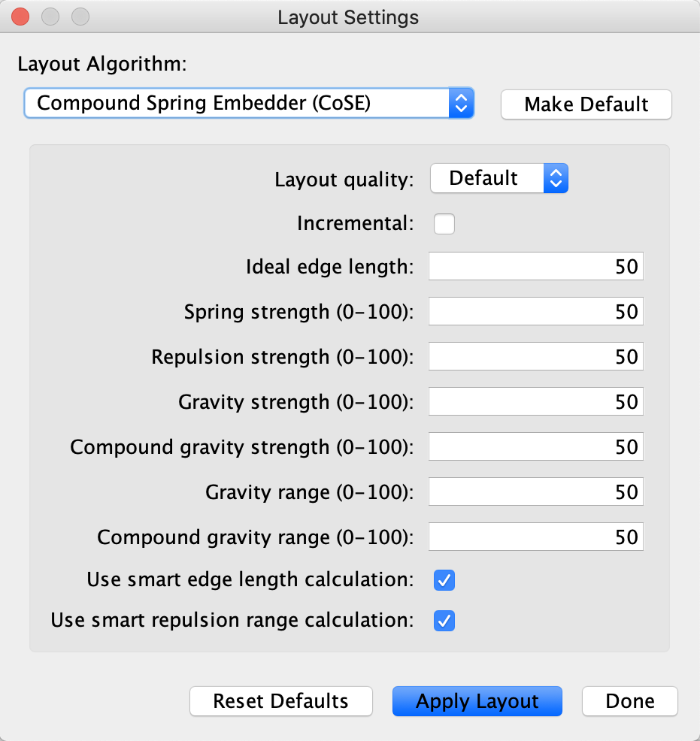Click the Gravity strength input field

pos(535,402)
